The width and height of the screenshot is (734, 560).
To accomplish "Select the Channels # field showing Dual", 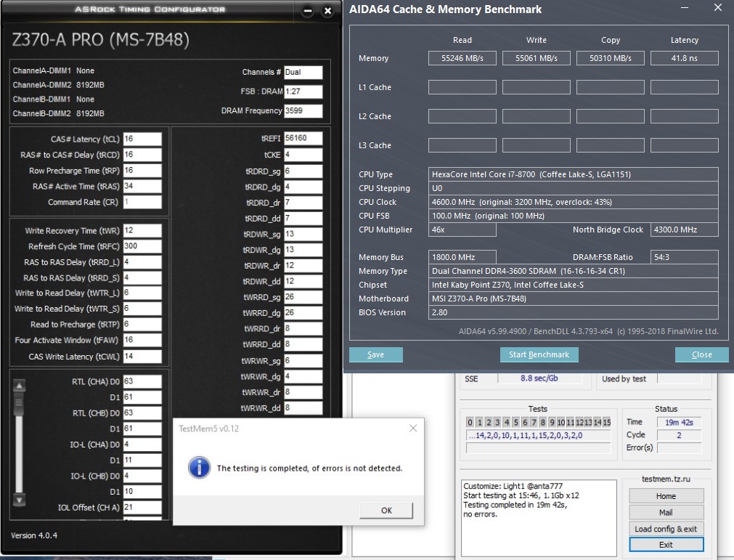I will point(303,72).
